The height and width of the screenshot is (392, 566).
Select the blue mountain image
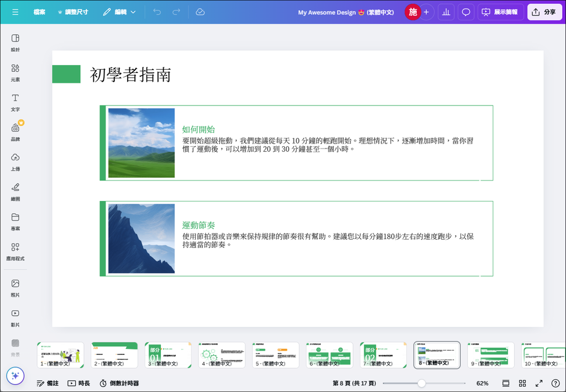[x=141, y=239]
